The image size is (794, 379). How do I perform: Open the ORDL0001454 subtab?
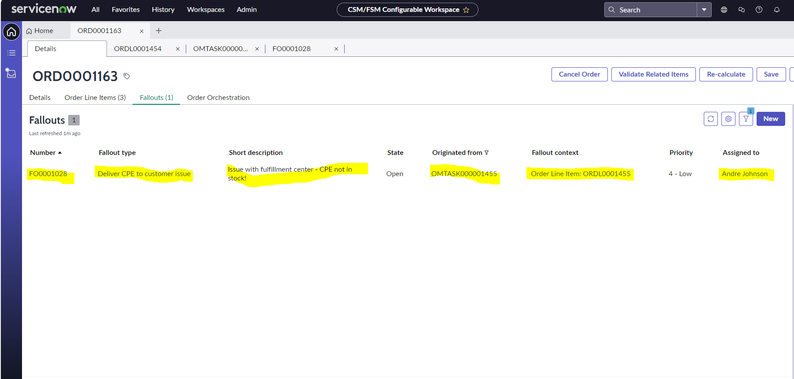tap(138, 49)
